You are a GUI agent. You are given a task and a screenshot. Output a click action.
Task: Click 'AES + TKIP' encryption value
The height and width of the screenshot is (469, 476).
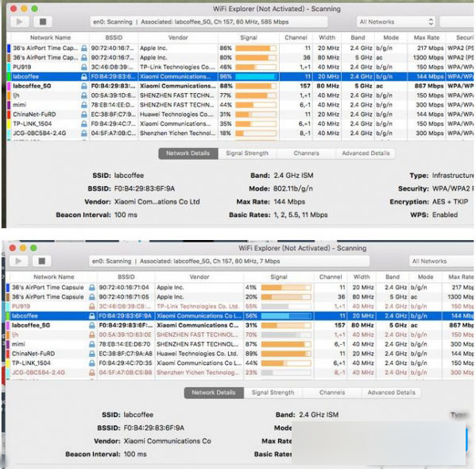(x=450, y=202)
